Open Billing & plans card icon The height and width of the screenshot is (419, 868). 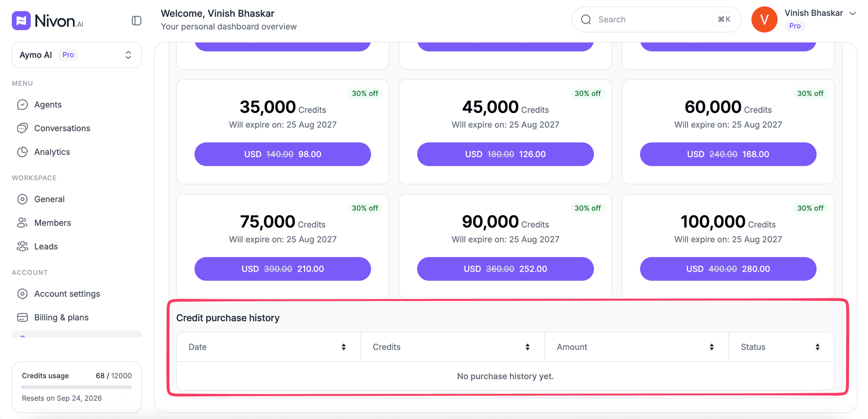[22, 317]
